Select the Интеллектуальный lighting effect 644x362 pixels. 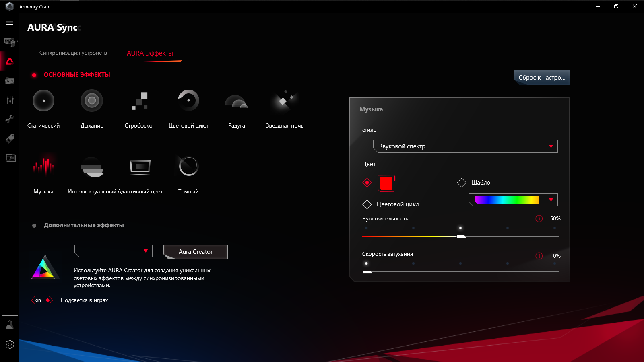pos(92,167)
